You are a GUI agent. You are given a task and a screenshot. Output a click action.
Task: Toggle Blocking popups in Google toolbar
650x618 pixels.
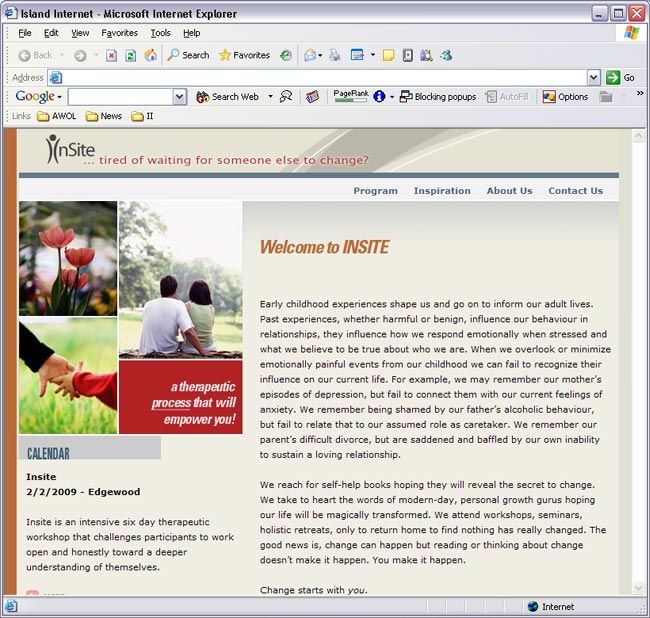pyautogui.click(x=438, y=97)
